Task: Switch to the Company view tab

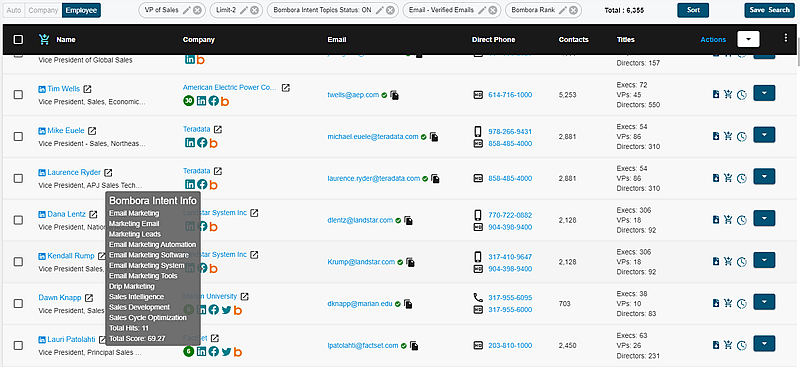Action: coord(43,10)
